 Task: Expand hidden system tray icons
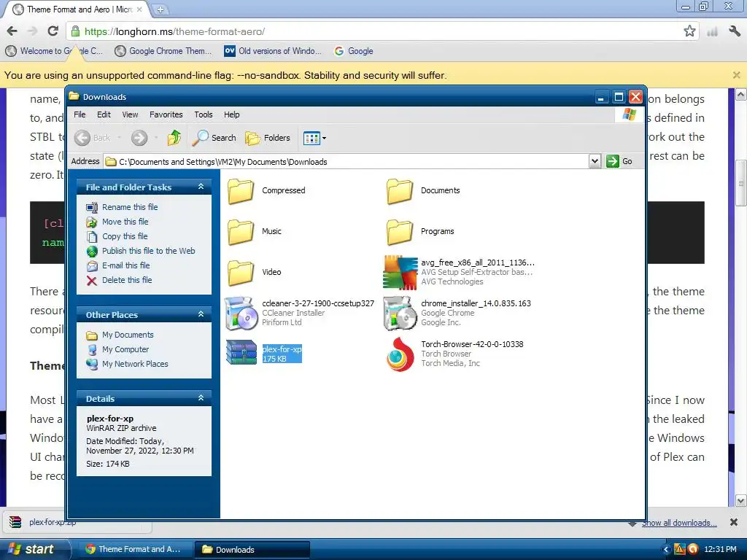click(x=666, y=550)
